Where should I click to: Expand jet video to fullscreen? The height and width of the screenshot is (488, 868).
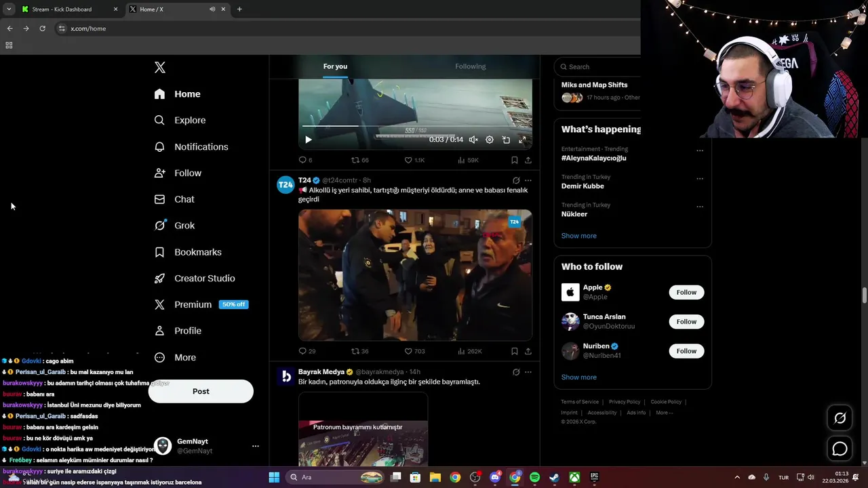point(522,140)
